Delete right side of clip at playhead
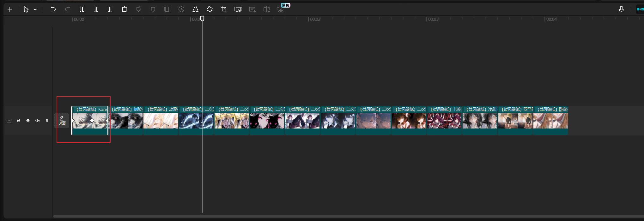Image resolution: width=644 pixels, height=221 pixels. tap(110, 9)
